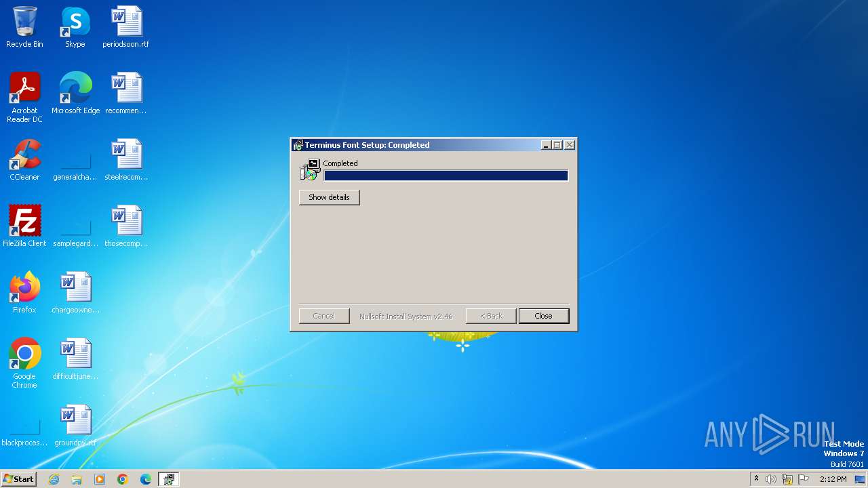This screenshot has height=488, width=868.
Task: Switch to Terminus Font Setup taskbar item
Action: (169, 479)
